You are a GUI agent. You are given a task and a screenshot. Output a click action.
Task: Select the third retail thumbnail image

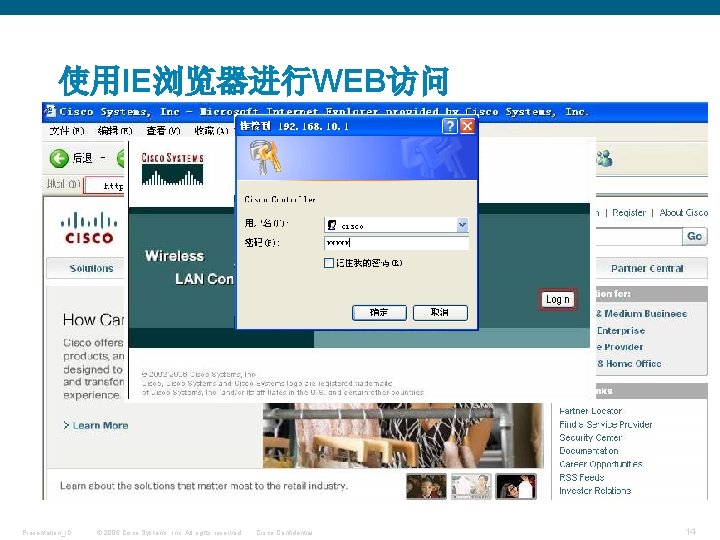(x=516, y=486)
